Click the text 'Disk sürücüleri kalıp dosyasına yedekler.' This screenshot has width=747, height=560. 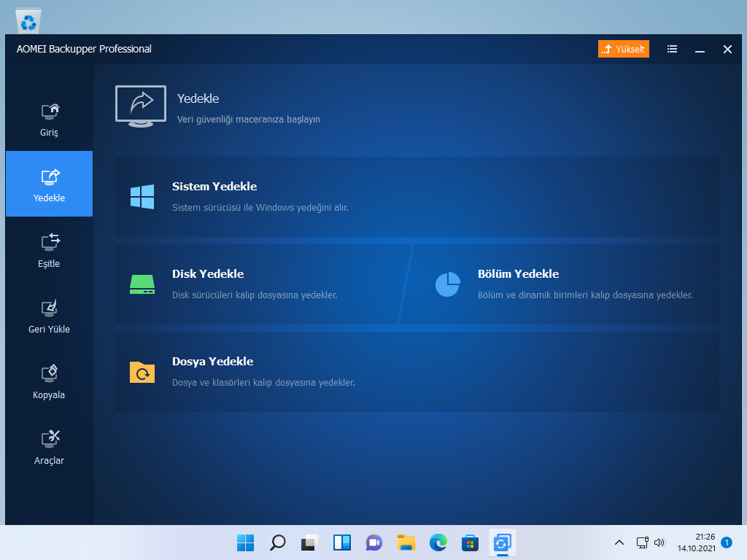pos(255,295)
